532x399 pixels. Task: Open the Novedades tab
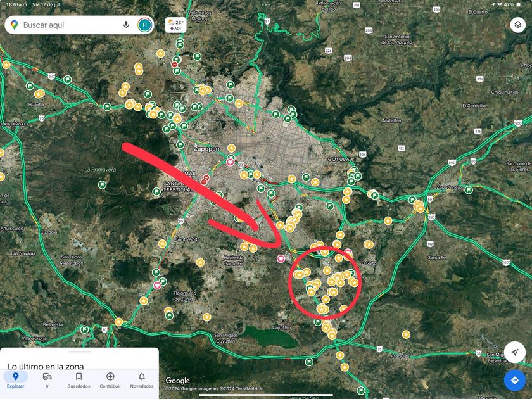[142, 381]
